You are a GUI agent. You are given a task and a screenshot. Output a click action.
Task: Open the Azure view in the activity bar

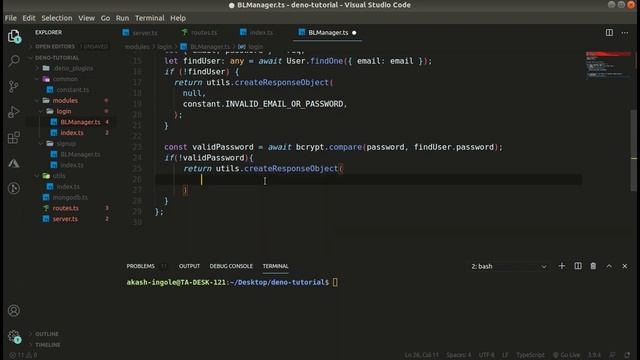[14, 163]
